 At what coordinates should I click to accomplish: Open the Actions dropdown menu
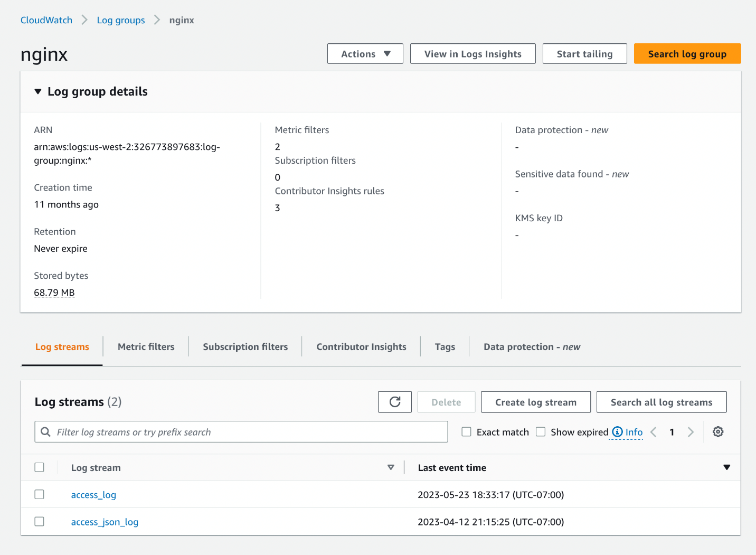(x=365, y=53)
